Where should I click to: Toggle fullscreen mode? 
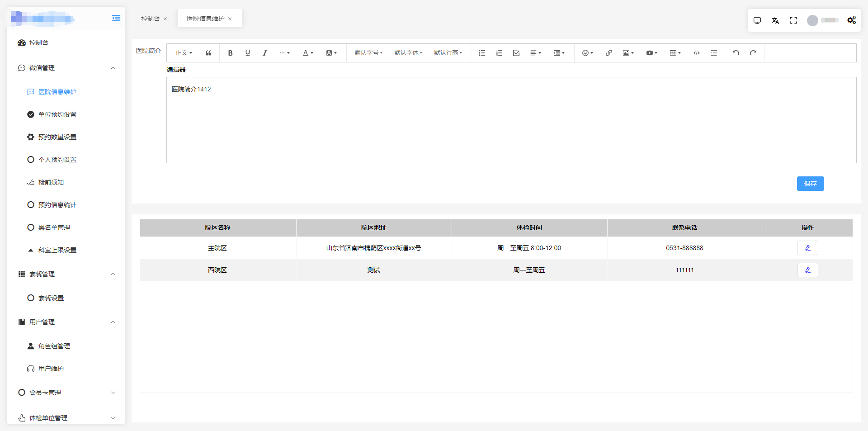click(x=793, y=20)
